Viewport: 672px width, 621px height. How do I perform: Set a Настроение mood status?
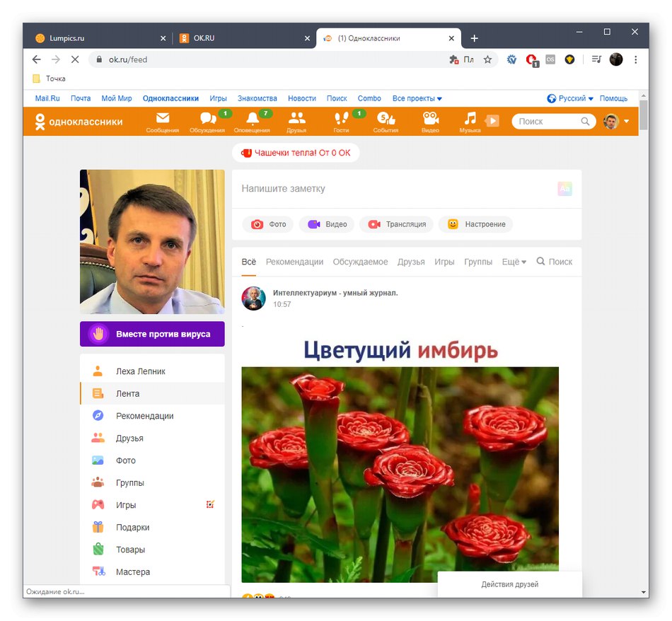tap(475, 224)
